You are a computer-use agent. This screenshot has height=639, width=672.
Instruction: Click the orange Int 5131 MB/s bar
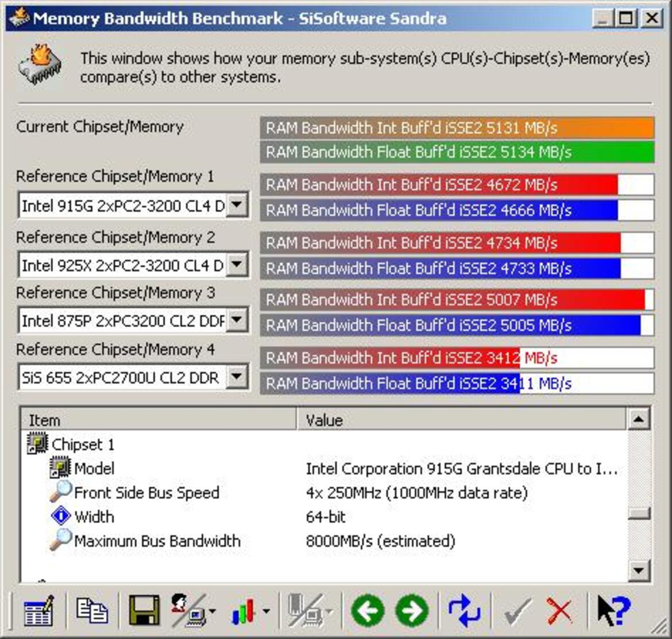click(x=457, y=127)
